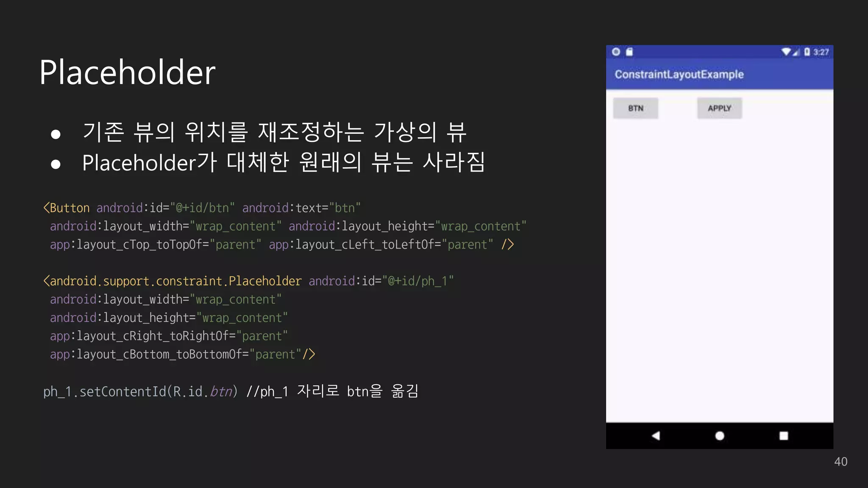The image size is (868, 488).
Task: Click the Placeholder layout_height wrap_content code line
Action: coord(169,318)
